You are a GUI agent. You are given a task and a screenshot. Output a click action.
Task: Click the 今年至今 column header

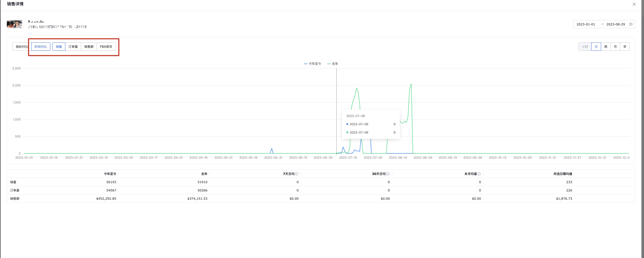tap(110, 174)
